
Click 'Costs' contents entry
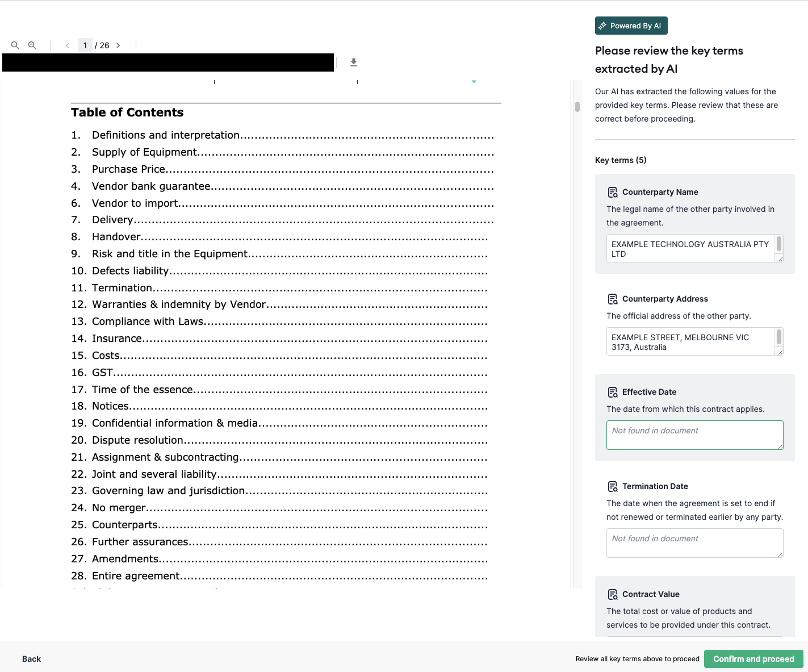279,356
